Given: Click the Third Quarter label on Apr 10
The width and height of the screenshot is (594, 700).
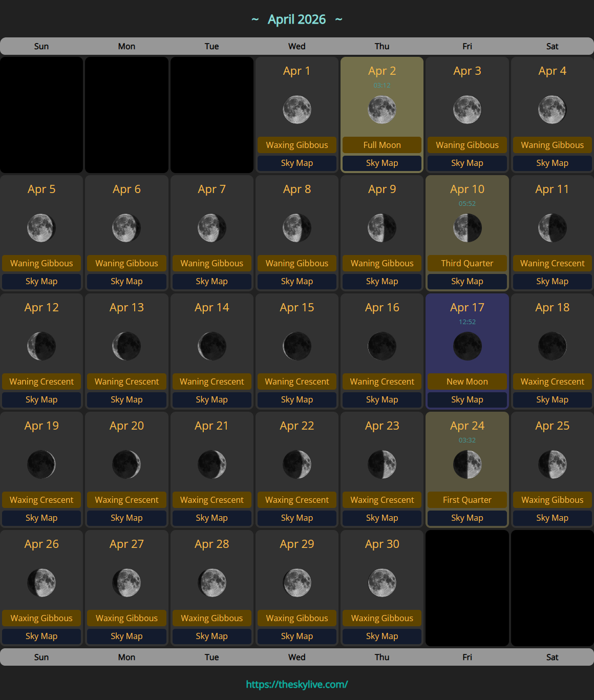Looking at the screenshot, I should 466,263.
